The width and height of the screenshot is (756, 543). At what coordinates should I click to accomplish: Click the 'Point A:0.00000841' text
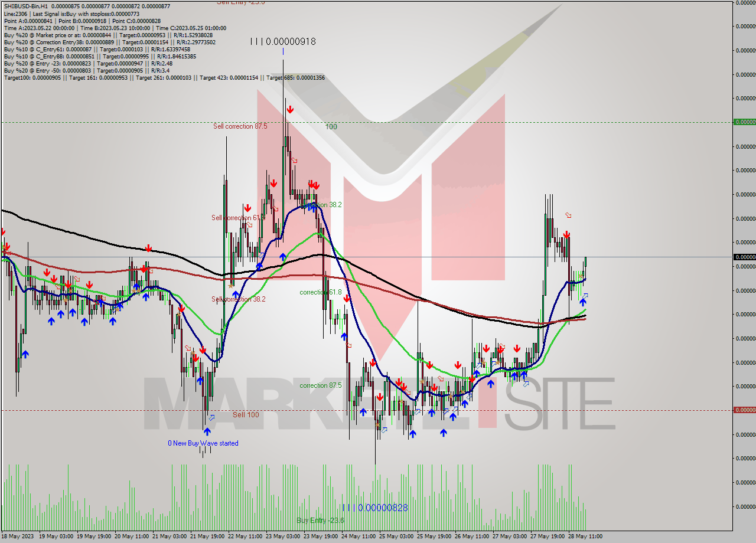pos(28,20)
